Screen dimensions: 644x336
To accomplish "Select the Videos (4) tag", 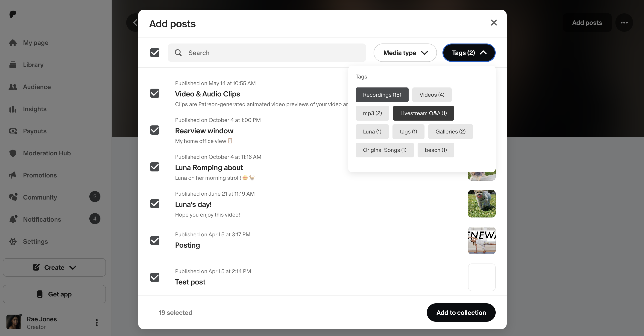I will [x=432, y=95].
